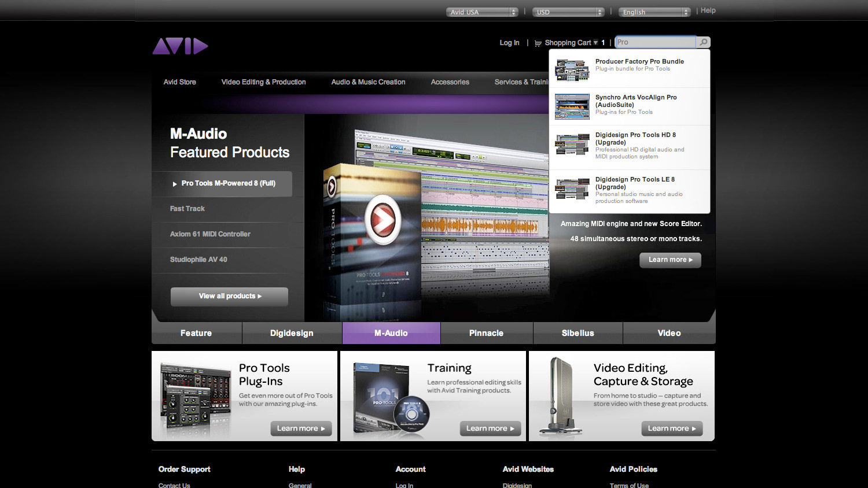868x488 pixels.
Task: Switch to the Sibelius tab
Action: [x=578, y=333]
